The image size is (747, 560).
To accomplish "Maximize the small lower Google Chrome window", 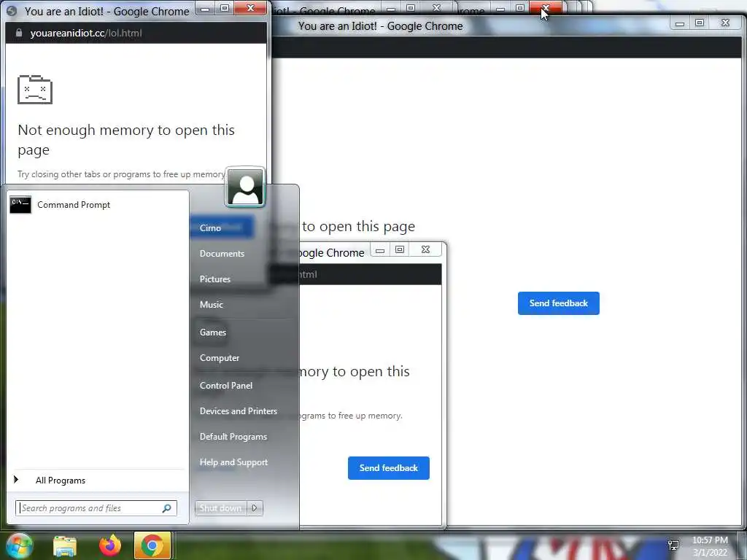I will tap(400, 249).
